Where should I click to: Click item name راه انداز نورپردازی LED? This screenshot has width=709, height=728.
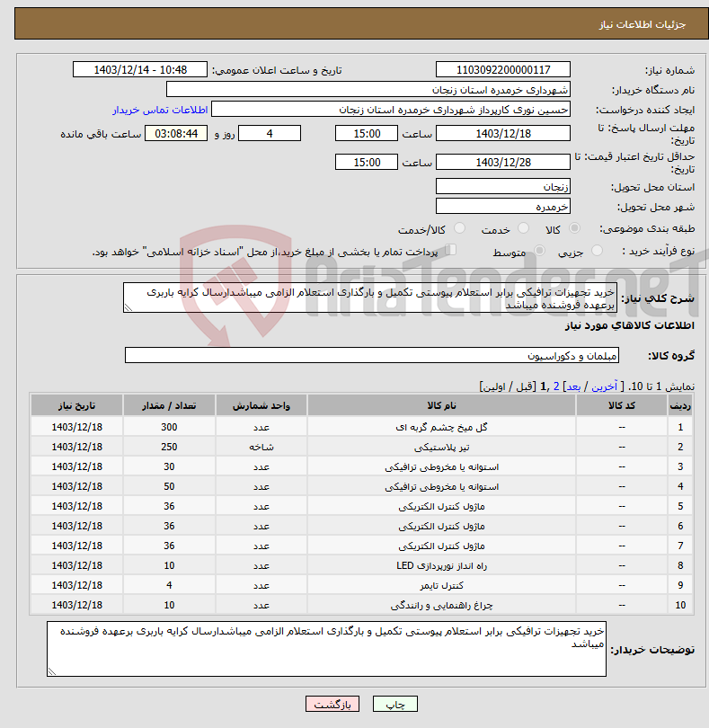[x=441, y=565]
